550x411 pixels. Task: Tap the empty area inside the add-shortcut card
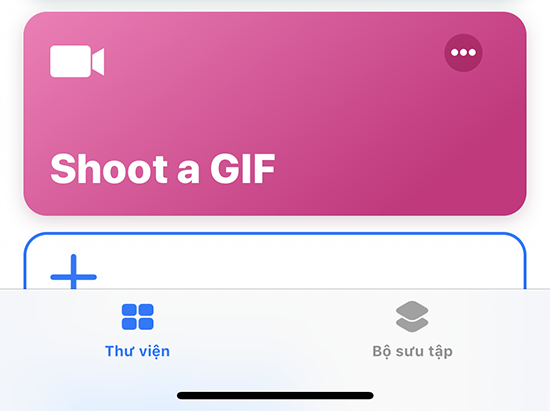coord(309,263)
